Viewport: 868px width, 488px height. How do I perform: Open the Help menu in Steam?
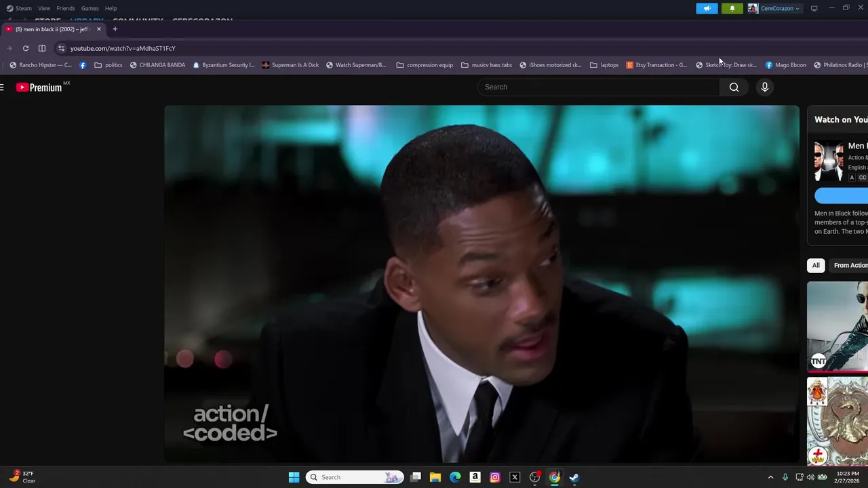[111, 8]
